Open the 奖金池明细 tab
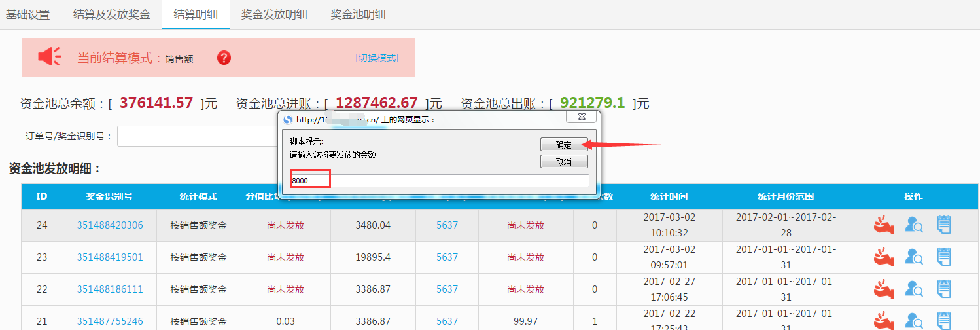The image size is (980, 330). click(358, 14)
